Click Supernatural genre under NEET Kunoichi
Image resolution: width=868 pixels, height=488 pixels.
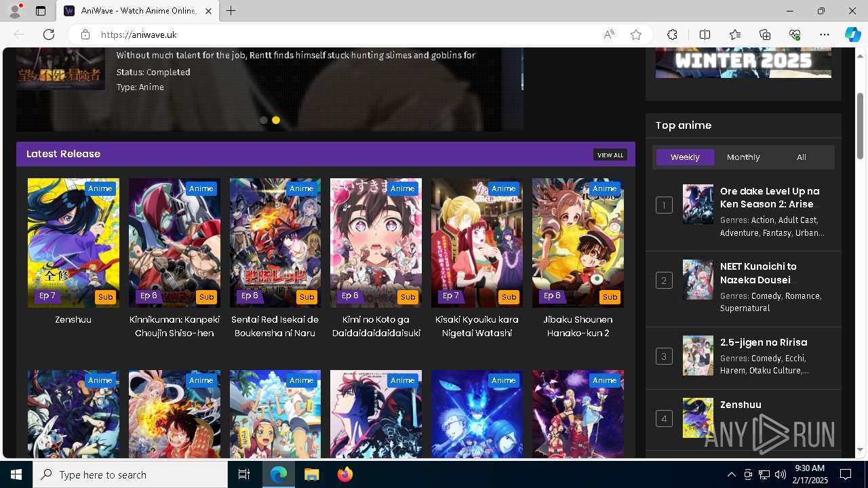(x=745, y=308)
